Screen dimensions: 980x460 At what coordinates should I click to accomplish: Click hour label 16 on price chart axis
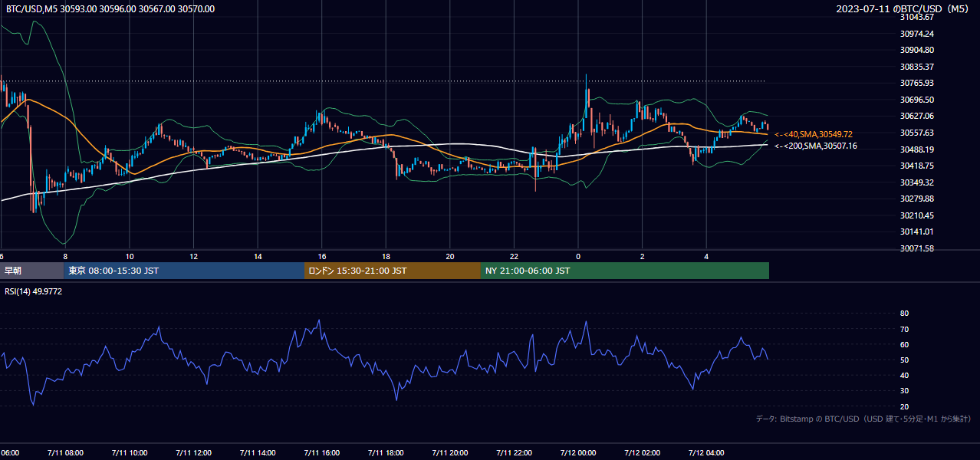(322, 256)
